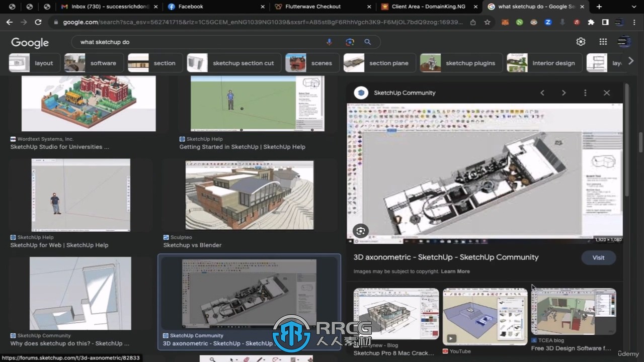Select the 'interior design' filter chip

tap(544, 63)
